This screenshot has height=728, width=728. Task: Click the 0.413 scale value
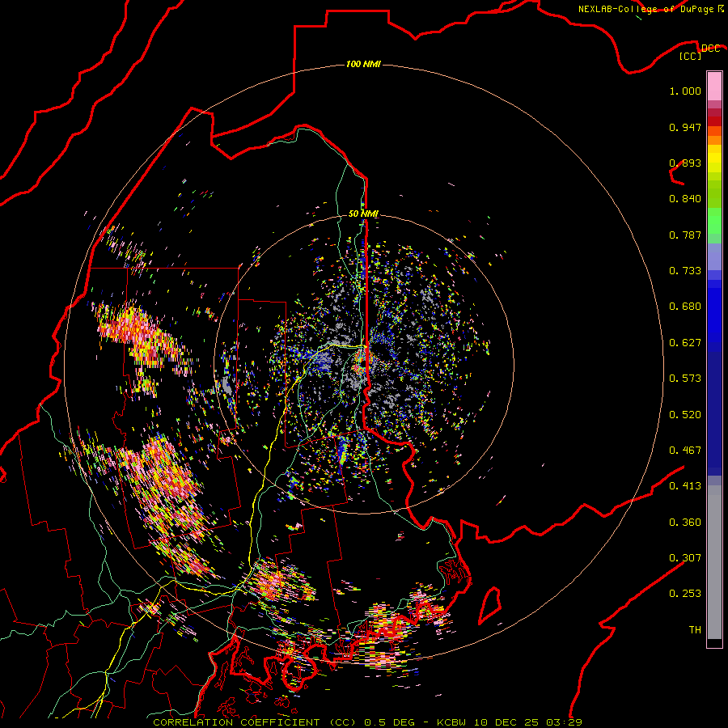685,486
